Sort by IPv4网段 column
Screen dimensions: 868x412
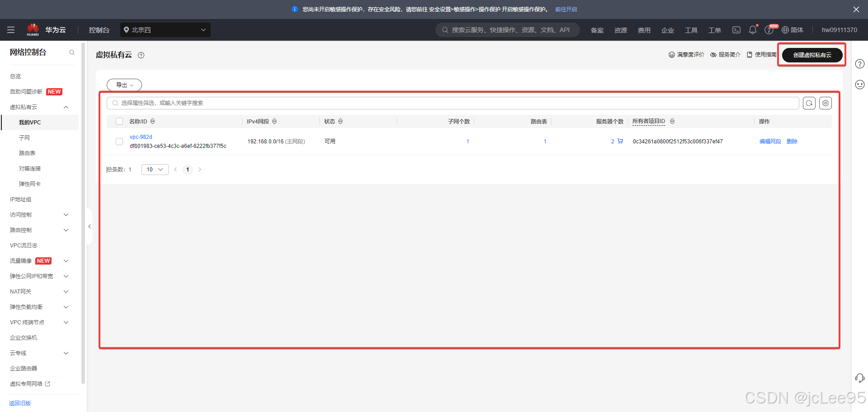point(274,121)
